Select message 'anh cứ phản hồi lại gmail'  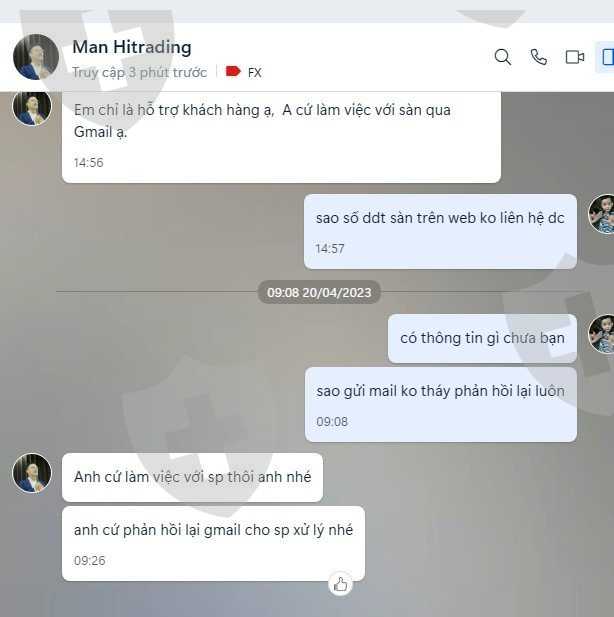pos(213,543)
